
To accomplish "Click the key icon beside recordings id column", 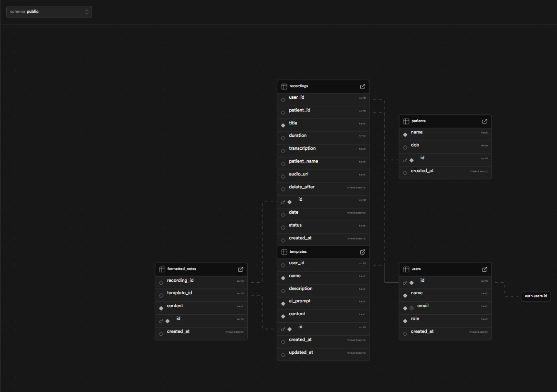I will tap(283, 202).
